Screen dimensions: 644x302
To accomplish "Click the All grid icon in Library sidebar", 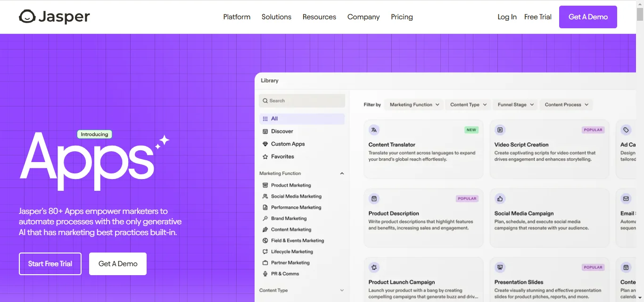I will click(x=265, y=119).
